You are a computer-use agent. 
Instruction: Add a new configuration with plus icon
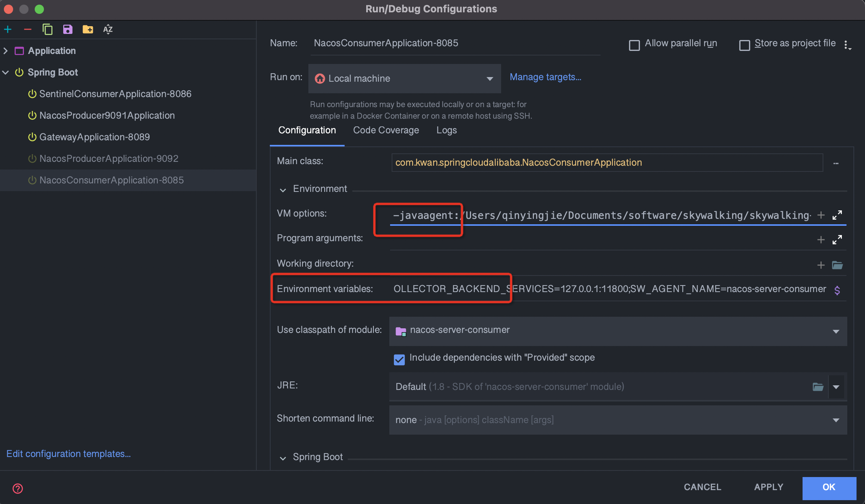pos(8,29)
